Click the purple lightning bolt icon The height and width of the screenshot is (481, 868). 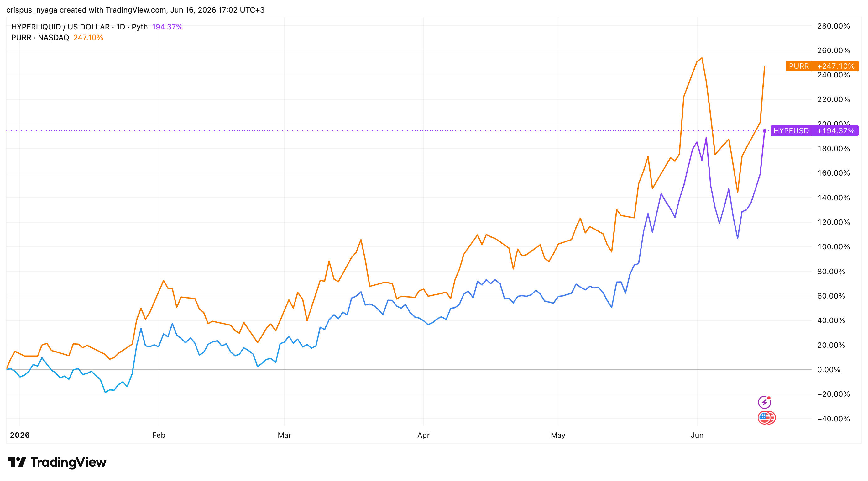click(764, 402)
